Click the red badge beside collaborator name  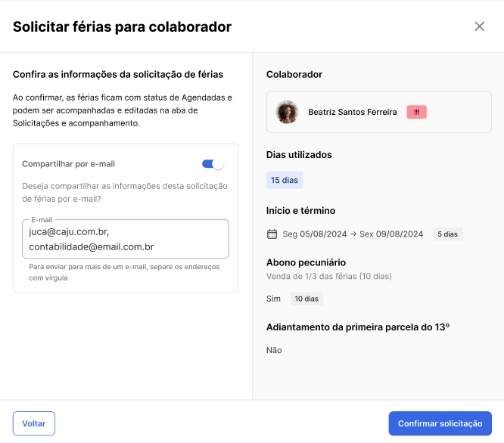(416, 112)
